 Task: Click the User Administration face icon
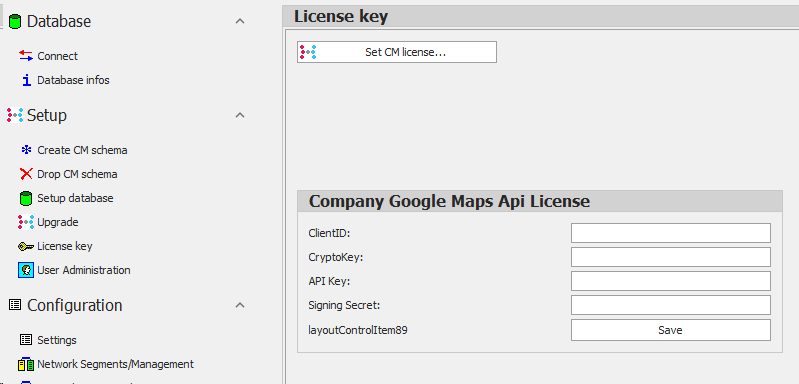[26, 270]
